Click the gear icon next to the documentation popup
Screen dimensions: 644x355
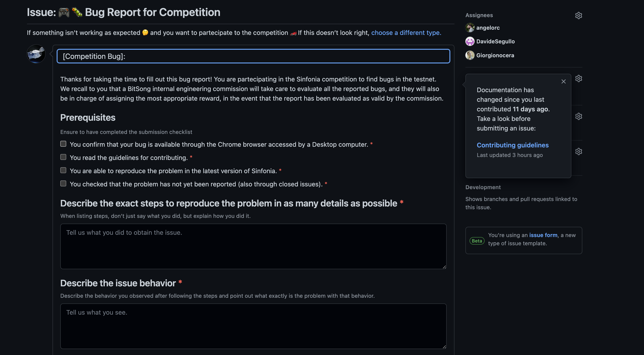(x=578, y=78)
